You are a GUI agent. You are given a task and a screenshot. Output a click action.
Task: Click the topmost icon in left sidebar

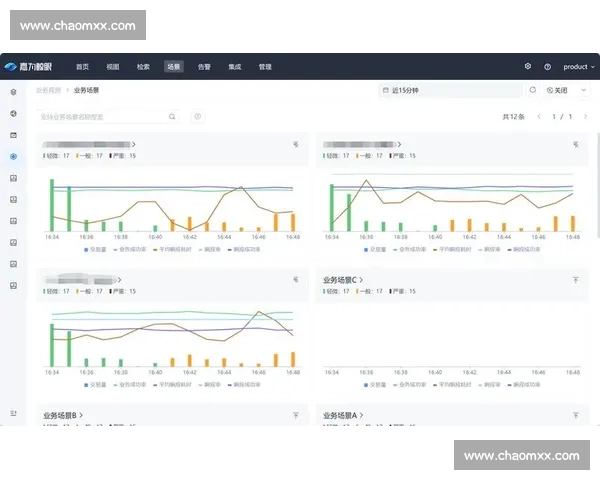(x=13, y=91)
